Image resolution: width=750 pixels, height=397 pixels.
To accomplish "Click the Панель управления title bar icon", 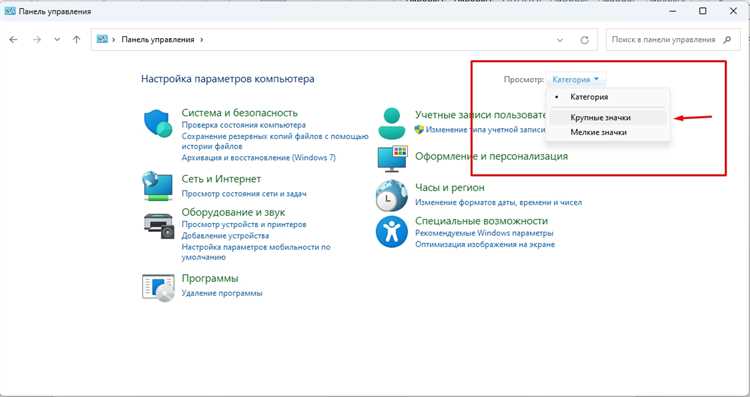I will pos(10,11).
